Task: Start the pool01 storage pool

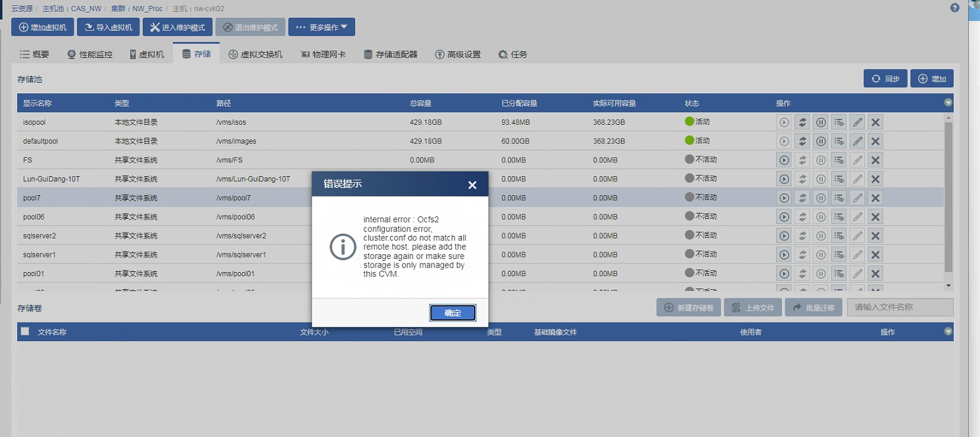Action: coord(784,273)
